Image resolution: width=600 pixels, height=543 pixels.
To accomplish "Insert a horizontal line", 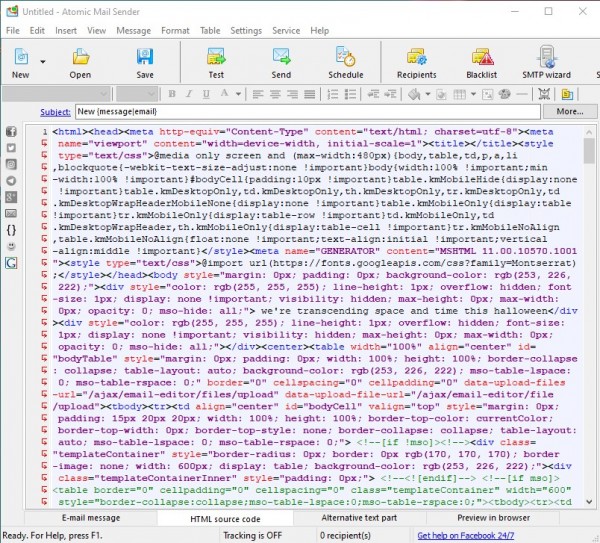I will point(522,94).
